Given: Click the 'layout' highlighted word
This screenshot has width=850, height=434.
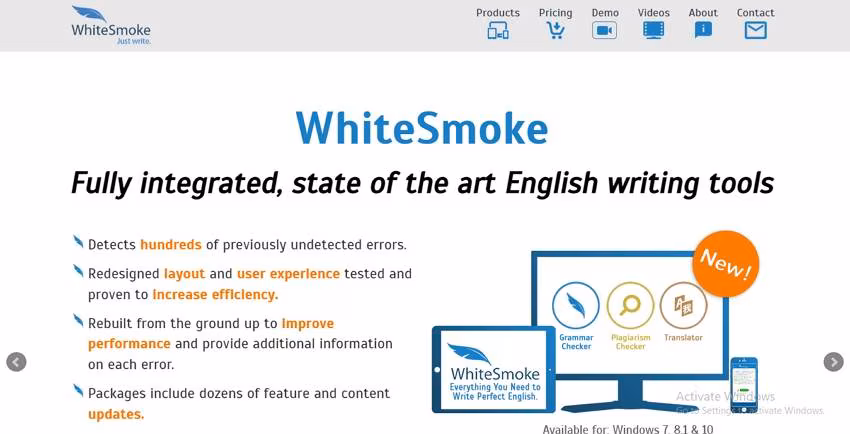Looking at the screenshot, I should point(184,274).
